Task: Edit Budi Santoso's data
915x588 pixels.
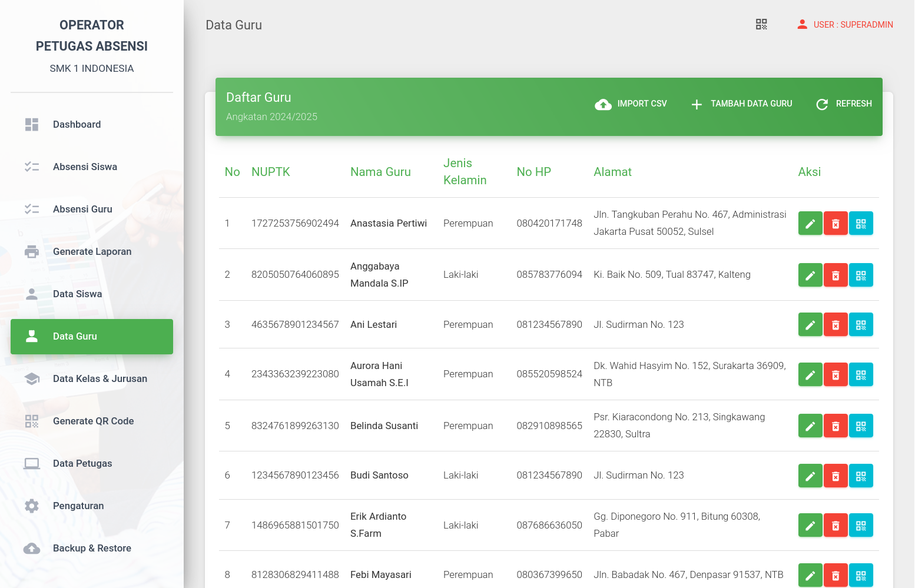Action: [x=810, y=476]
